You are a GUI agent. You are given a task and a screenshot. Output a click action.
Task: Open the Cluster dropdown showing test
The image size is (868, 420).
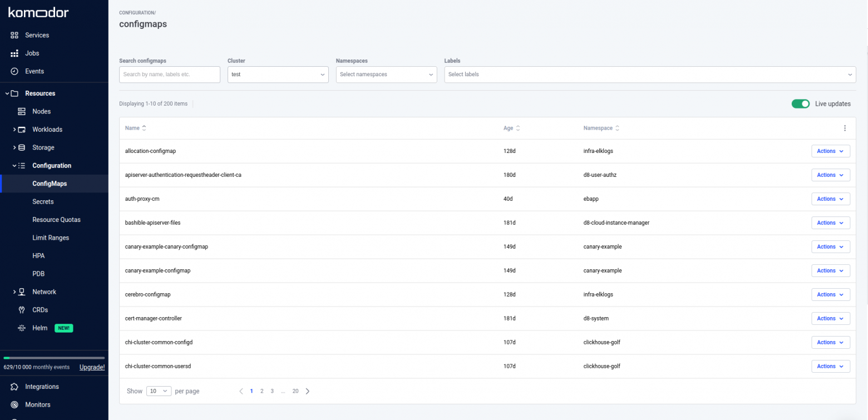(278, 75)
